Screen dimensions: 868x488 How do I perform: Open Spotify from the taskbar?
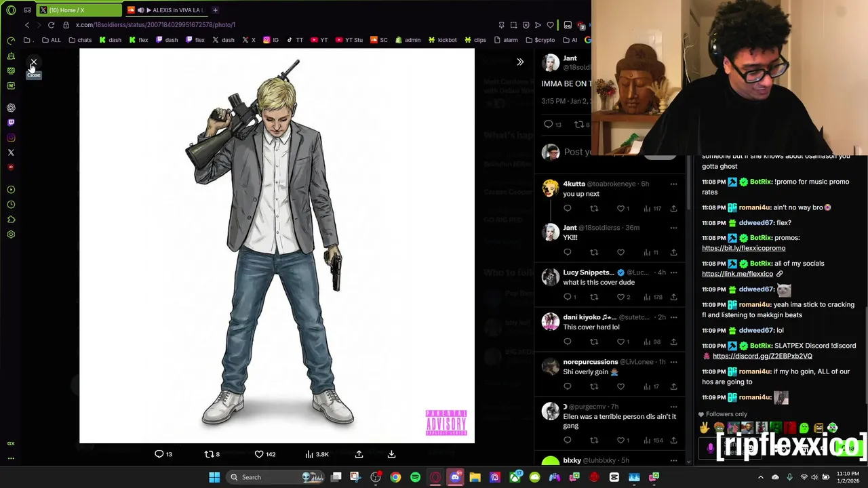[x=415, y=477]
